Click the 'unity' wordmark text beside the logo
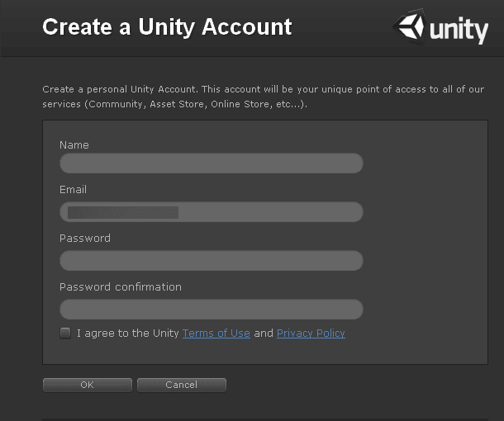Viewport: 504px width, 421px height. pos(459,31)
